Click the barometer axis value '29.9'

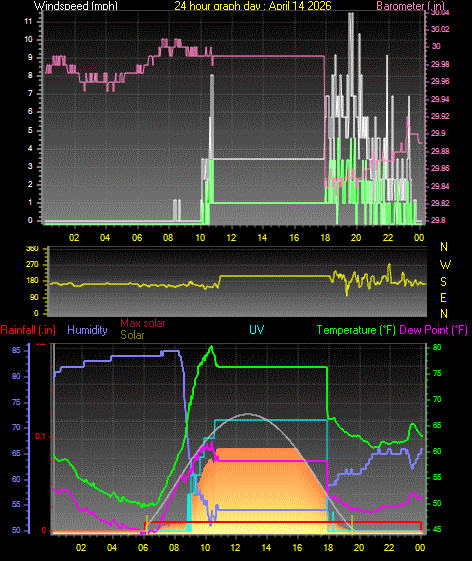tap(438, 133)
